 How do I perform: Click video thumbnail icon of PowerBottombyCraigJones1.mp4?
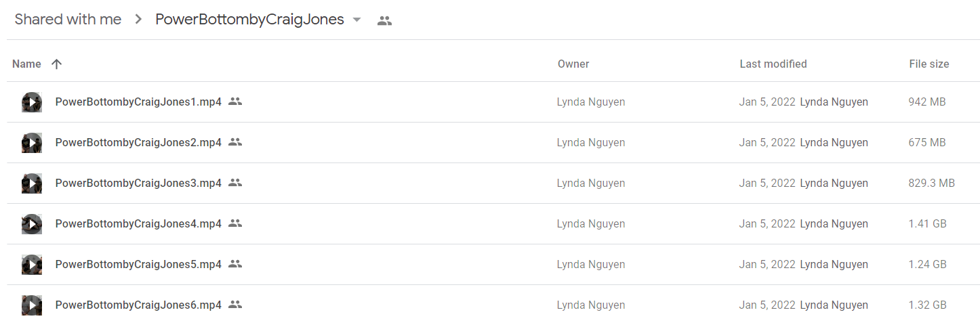pyautogui.click(x=32, y=102)
